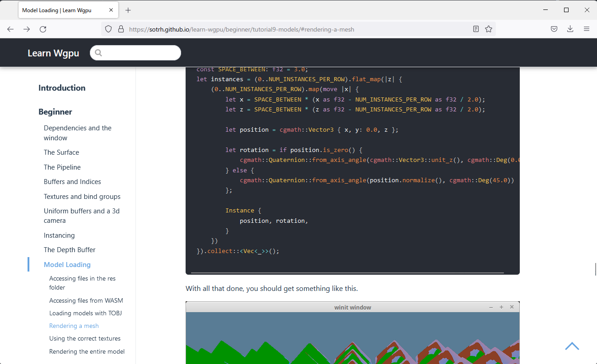
Task: Open the Instancing sidebar chapter
Action: coord(59,235)
